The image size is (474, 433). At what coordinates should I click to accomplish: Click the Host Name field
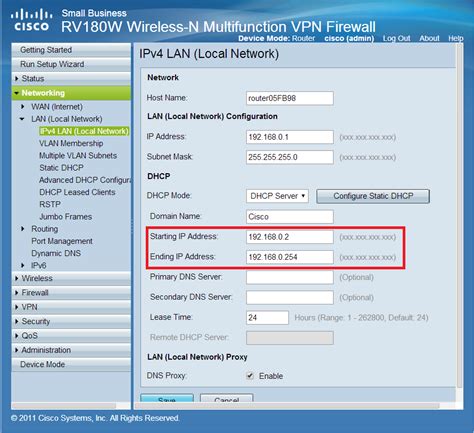point(290,98)
